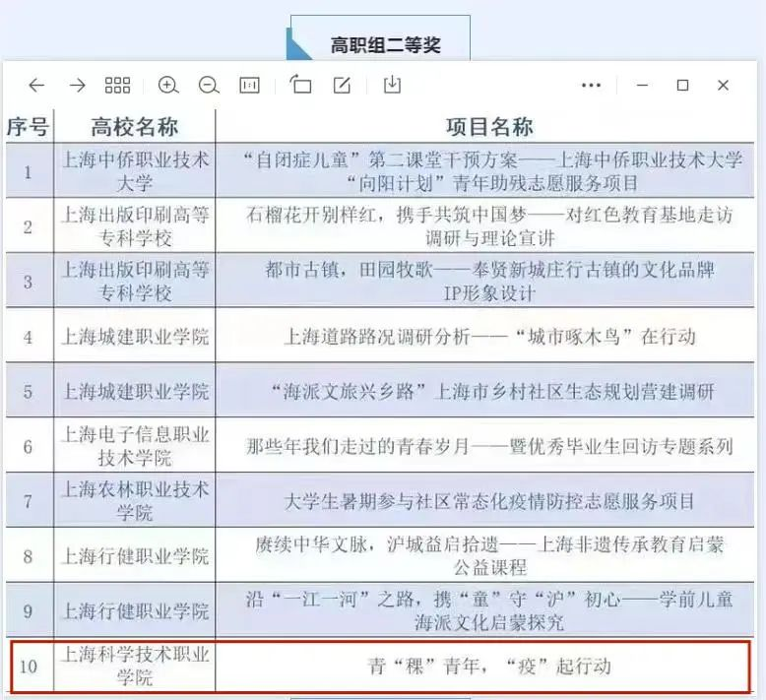Minimize the image viewer window
766x700 pixels.
click(641, 86)
